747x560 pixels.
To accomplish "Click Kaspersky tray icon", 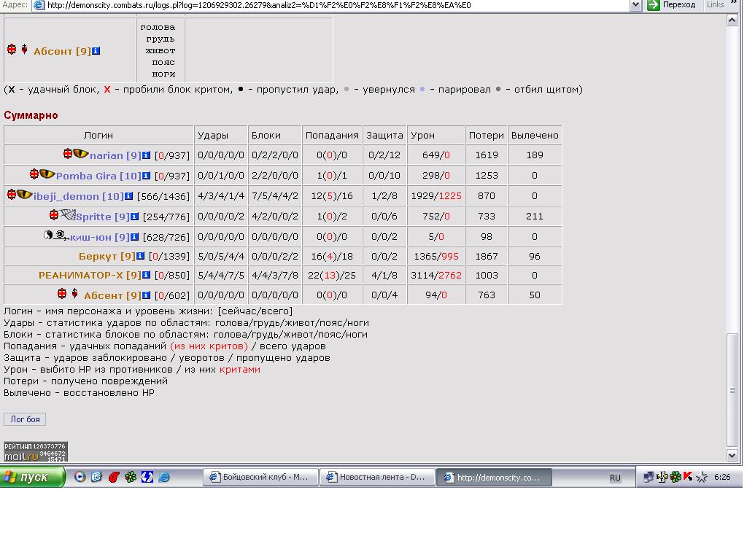I will coord(687,477).
